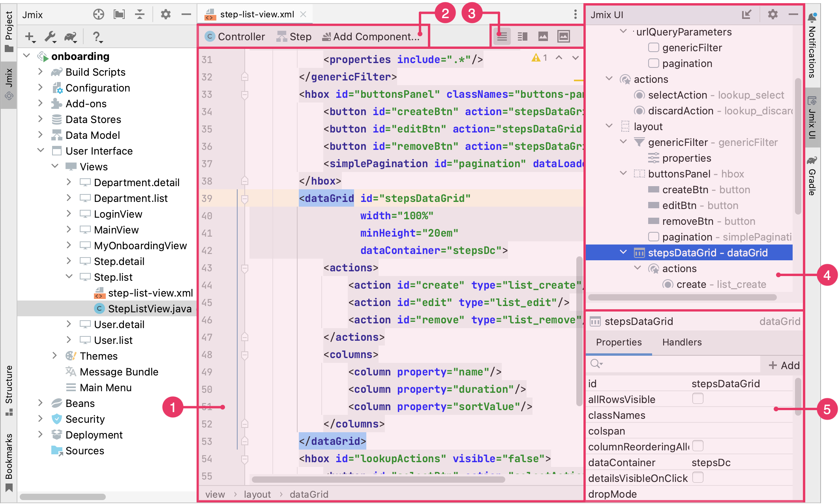This screenshot has width=840, height=504.
Task: Minimize the Jmix UI panel
Action: (793, 15)
